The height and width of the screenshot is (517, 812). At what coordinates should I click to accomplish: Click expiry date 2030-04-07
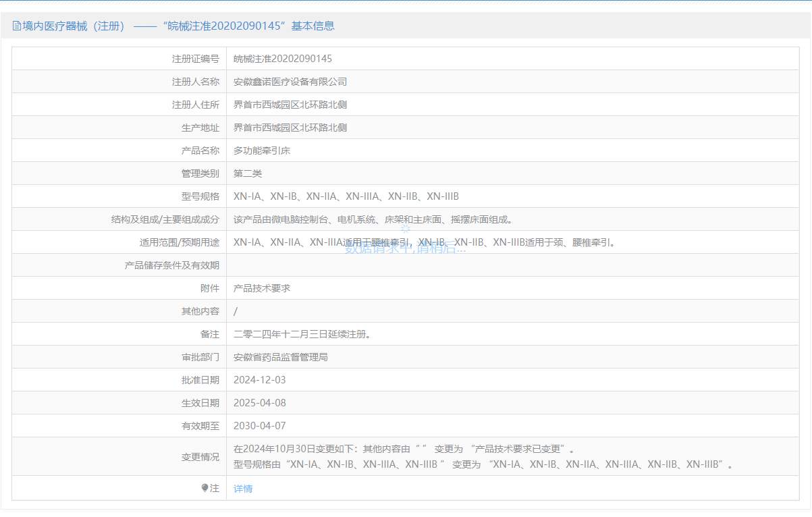click(260, 426)
